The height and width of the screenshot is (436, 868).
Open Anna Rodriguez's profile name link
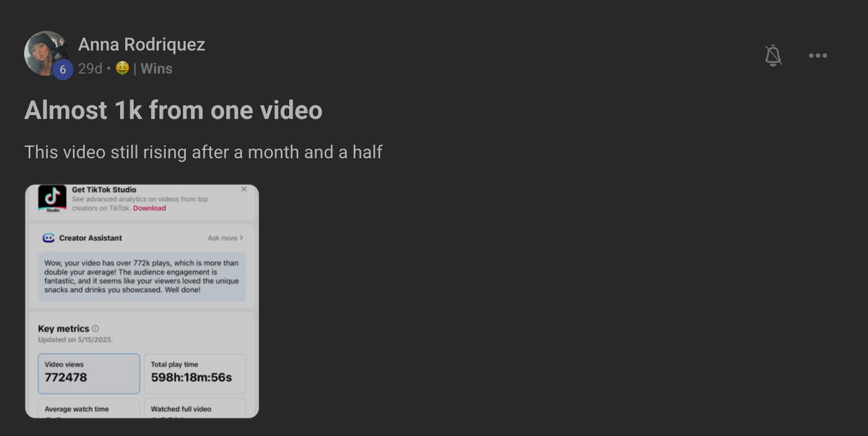[x=142, y=44]
